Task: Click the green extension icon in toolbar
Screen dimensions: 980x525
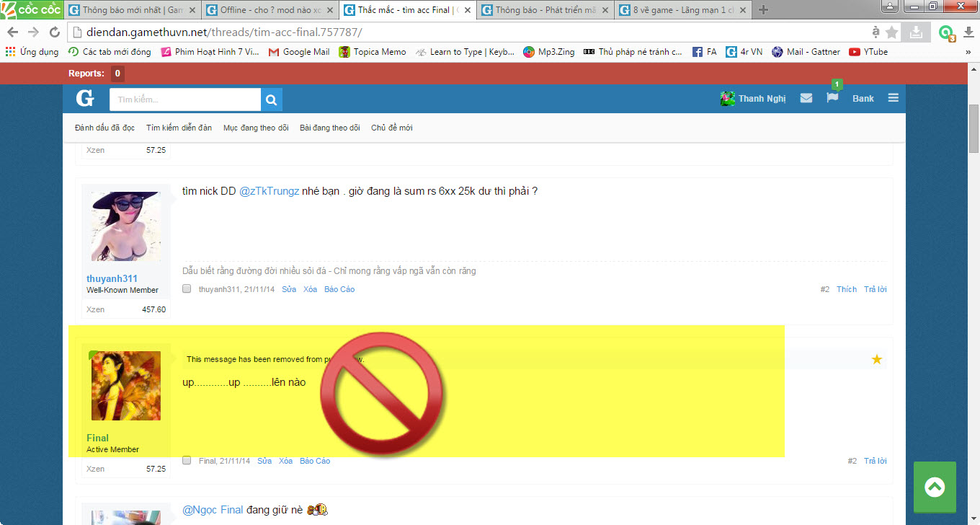Action: pyautogui.click(x=946, y=33)
